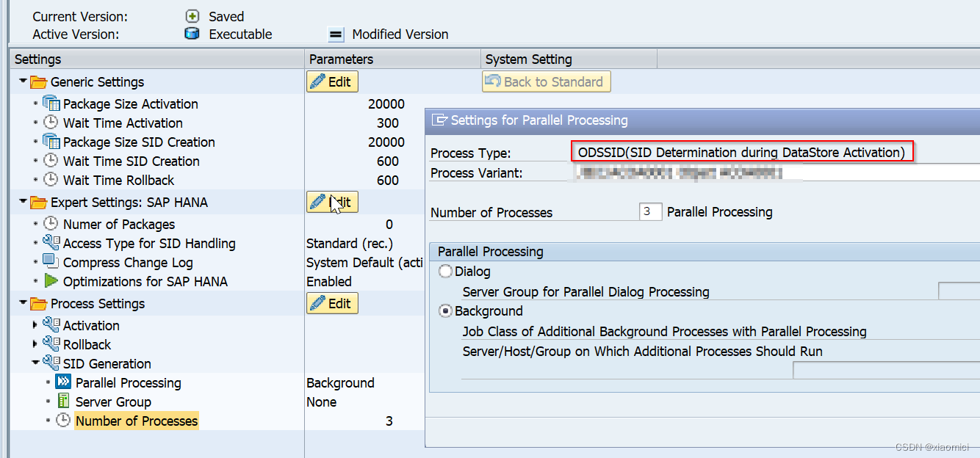Click the Server Group icon in tree
Image resolution: width=980 pixels, height=458 pixels.
point(63,402)
